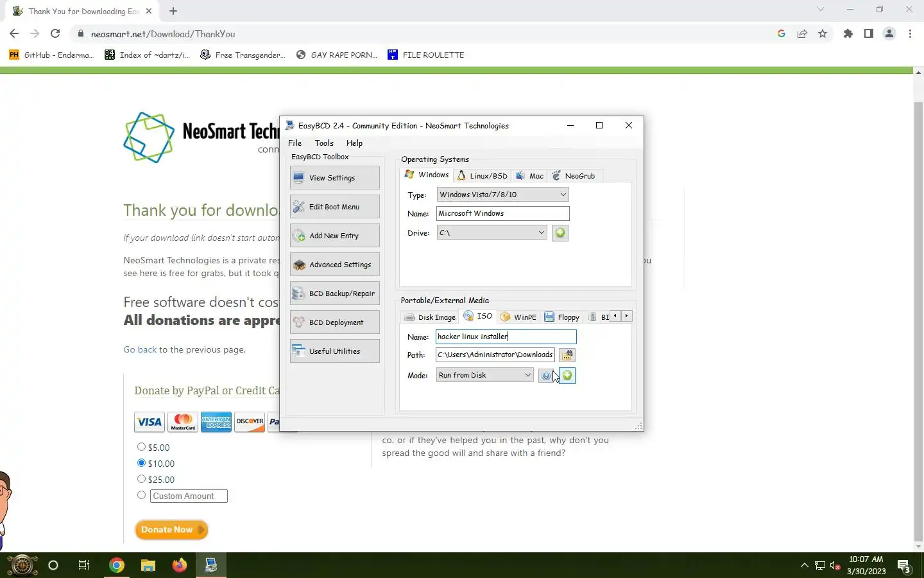Image resolution: width=924 pixels, height=578 pixels.
Task: Click the green add entry icon beside Drive
Action: (560, 232)
